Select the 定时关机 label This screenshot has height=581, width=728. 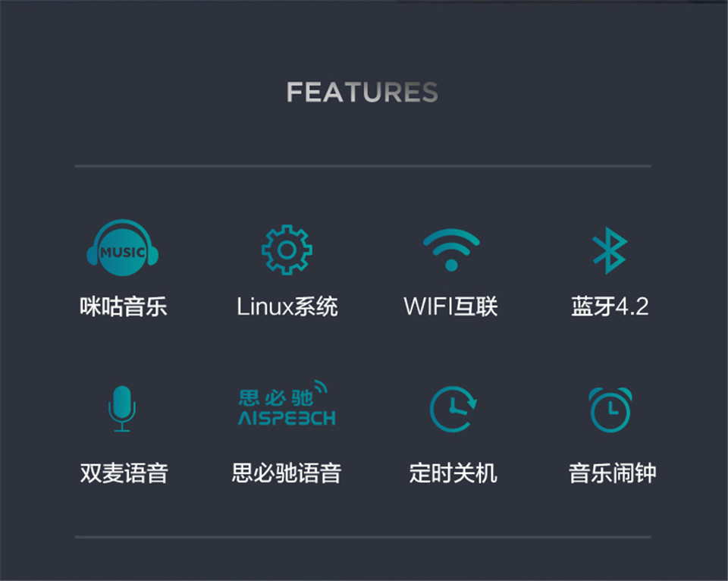coord(453,473)
